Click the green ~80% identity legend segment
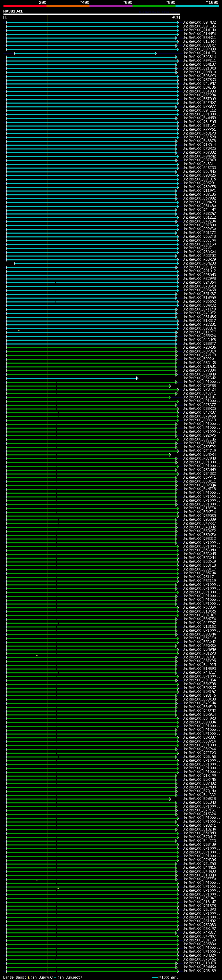 coord(154,6)
